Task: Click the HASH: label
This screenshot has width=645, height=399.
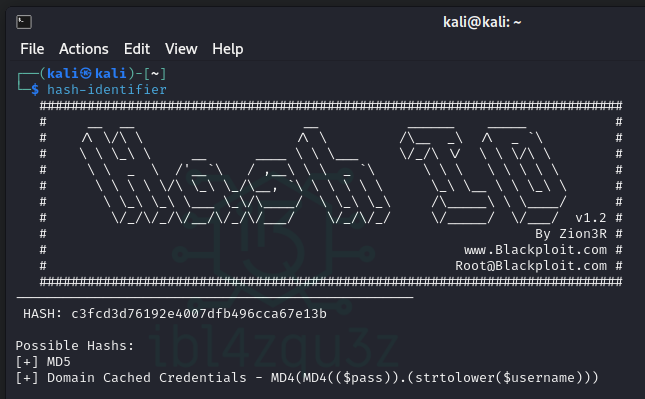Action: coord(42,314)
